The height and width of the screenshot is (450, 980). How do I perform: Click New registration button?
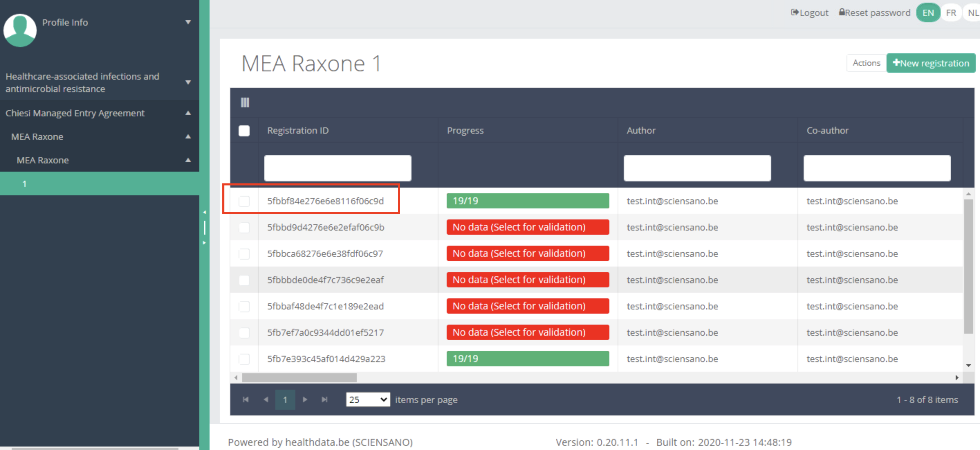[x=931, y=63]
